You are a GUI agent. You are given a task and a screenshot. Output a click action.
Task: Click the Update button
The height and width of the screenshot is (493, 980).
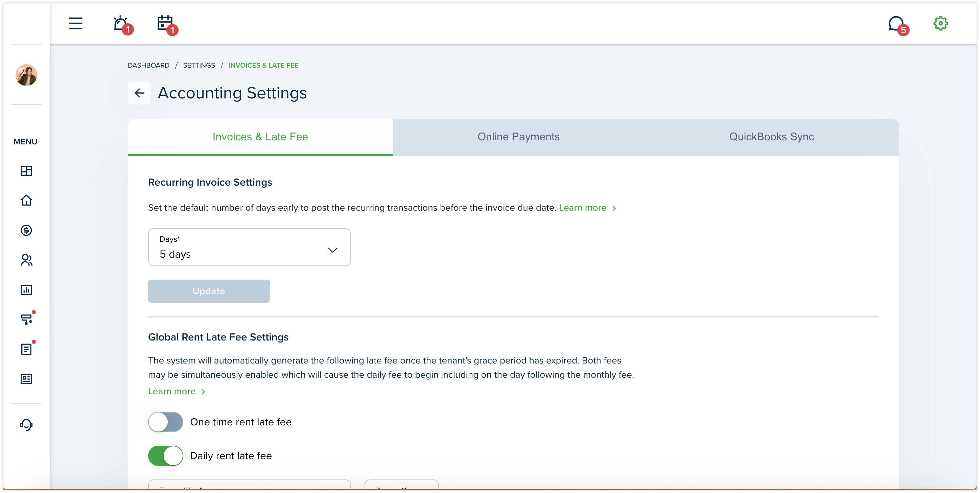point(208,291)
